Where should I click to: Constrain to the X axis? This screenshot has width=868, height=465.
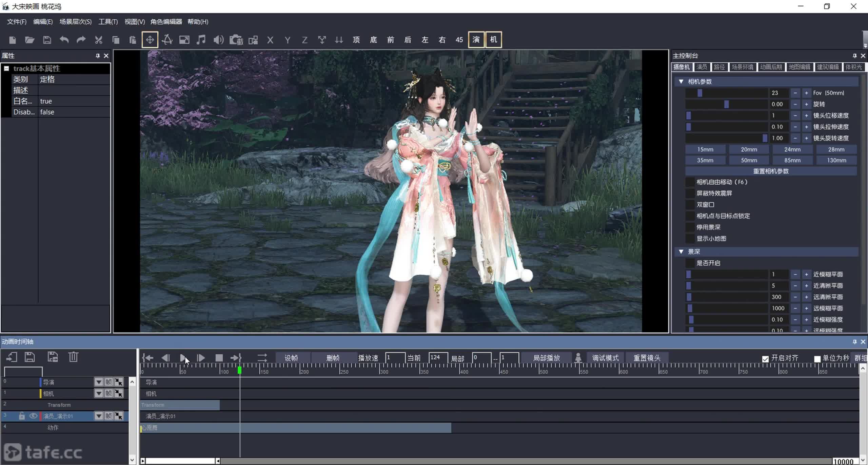[270, 40]
